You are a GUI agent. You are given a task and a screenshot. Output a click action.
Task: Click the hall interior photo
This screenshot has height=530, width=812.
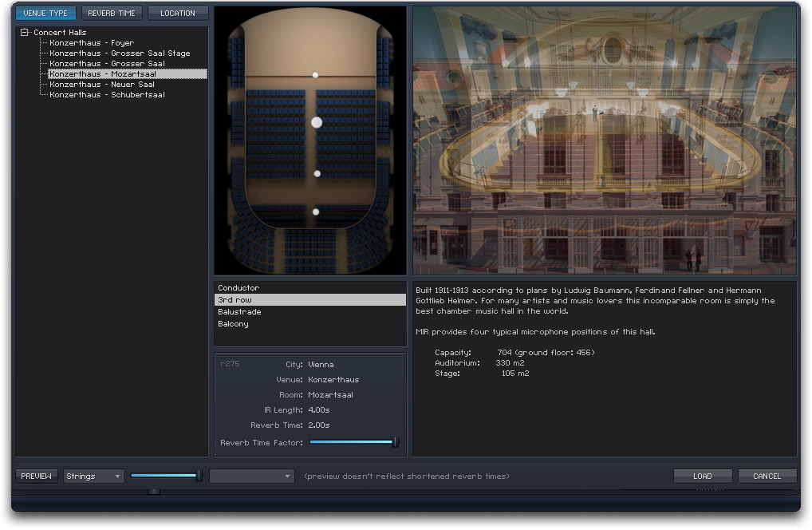point(605,140)
